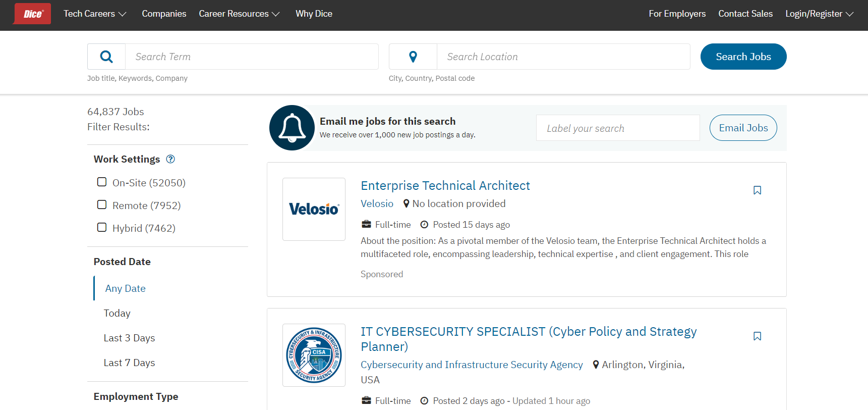The height and width of the screenshot is (410, 868).
Task: Click the Dice logo
Action: 32,14
